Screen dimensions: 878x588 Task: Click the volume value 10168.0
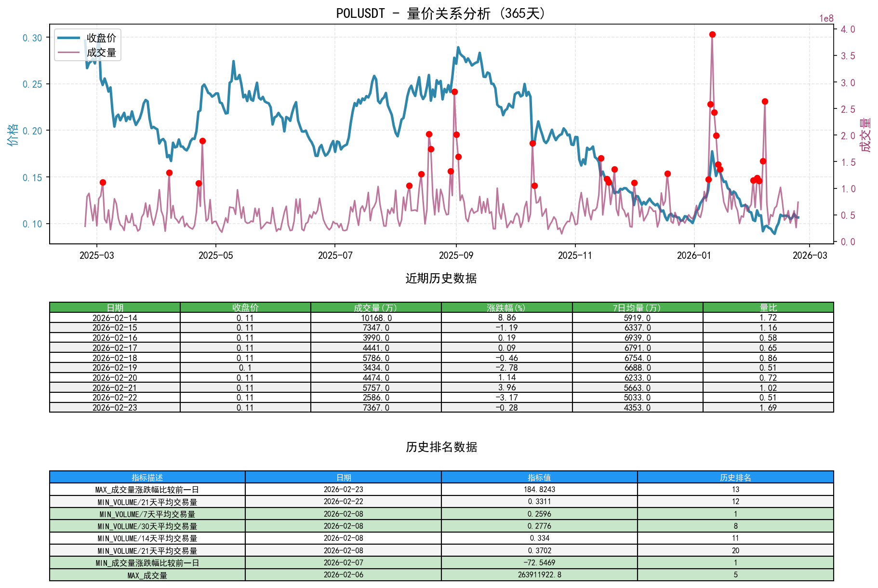pos(376,317)
